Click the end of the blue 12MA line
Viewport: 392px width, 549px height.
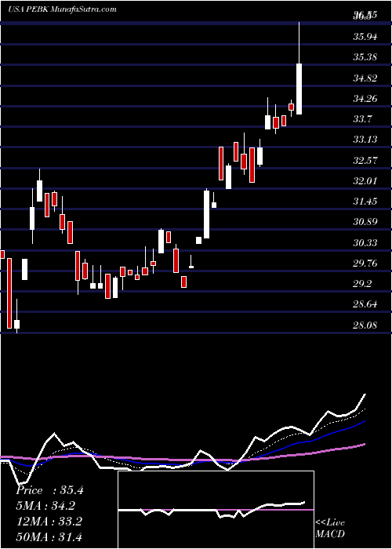[x=365, y=421]
